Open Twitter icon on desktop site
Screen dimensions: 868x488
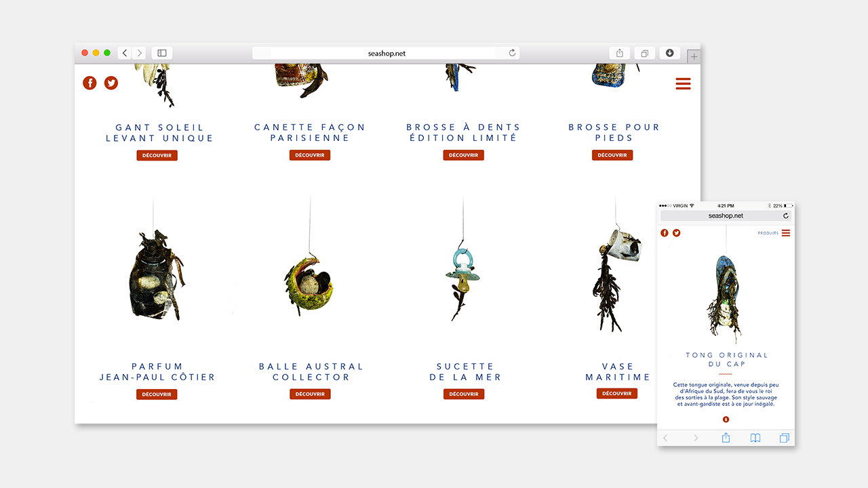[111, 83]
